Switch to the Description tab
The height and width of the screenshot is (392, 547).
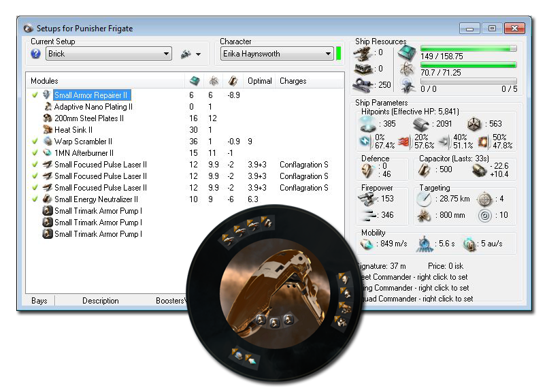(101, 301)
